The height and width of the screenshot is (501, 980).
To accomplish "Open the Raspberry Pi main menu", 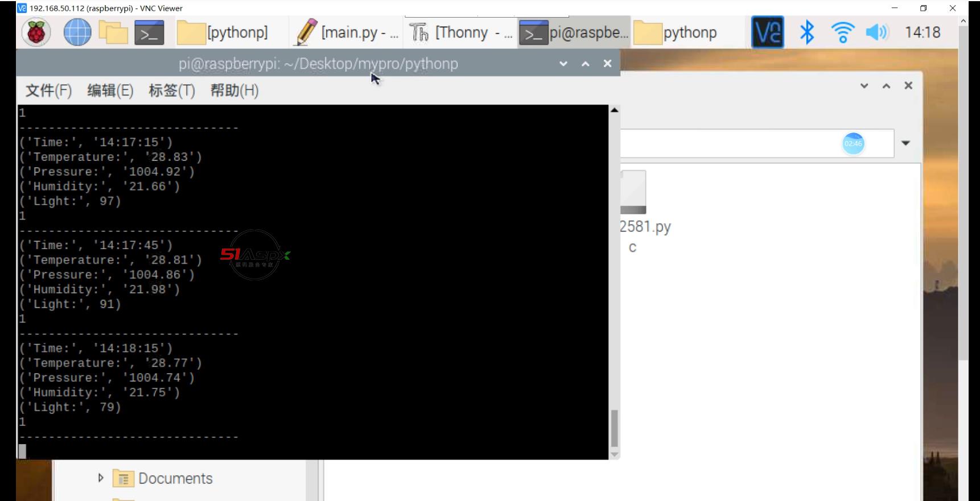I will pos(36,32).
